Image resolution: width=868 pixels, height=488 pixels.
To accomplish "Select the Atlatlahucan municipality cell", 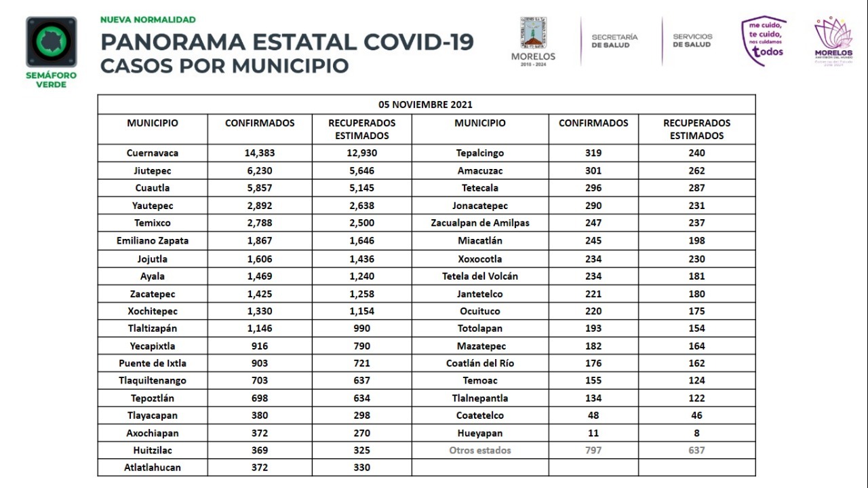I will (x=153, y=468).
